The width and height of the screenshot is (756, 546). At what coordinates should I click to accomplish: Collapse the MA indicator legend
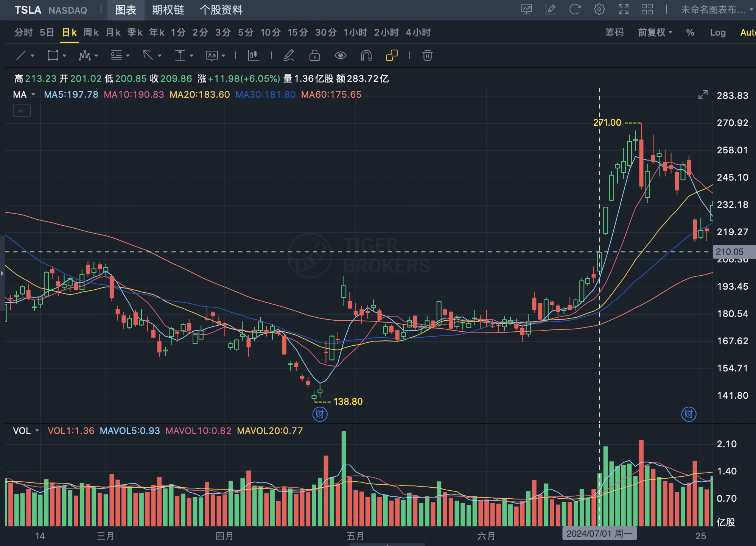click(22, 111)
